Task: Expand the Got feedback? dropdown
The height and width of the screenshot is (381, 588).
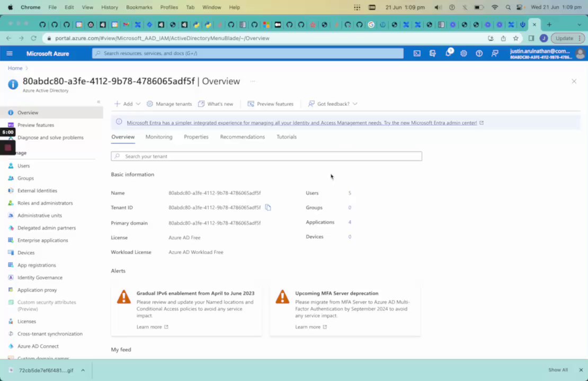Action: 333,104
